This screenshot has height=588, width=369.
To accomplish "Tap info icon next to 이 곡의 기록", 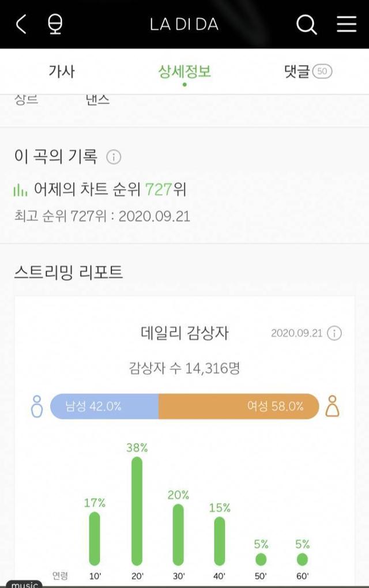I will 114,157.
